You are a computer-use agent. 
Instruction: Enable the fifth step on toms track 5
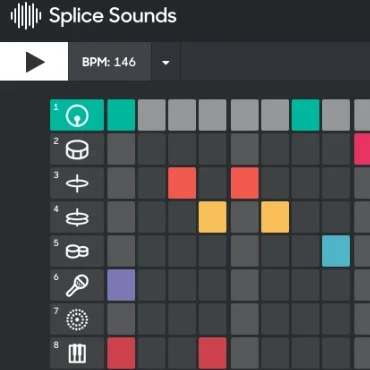pos(245,251)
